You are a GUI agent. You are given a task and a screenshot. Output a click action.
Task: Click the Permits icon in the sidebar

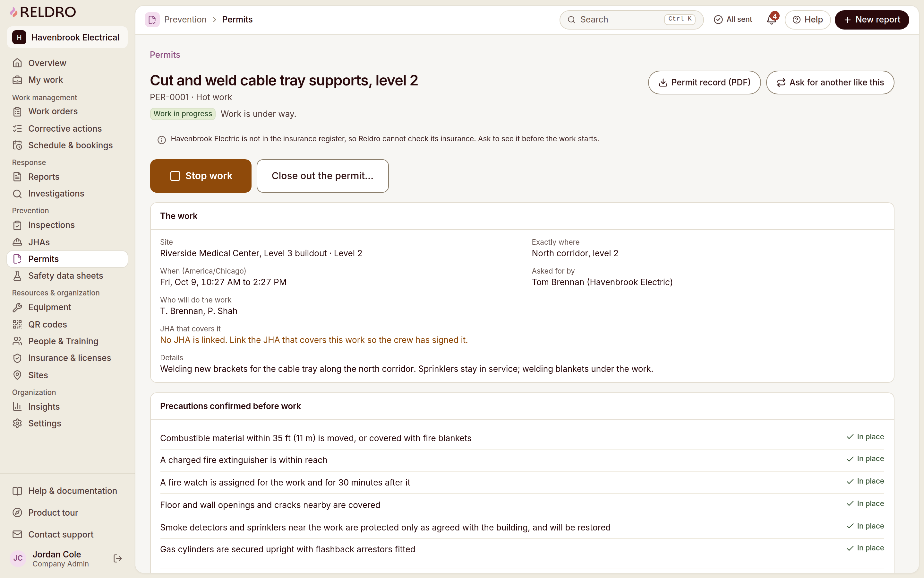click(x=17, y=259)
